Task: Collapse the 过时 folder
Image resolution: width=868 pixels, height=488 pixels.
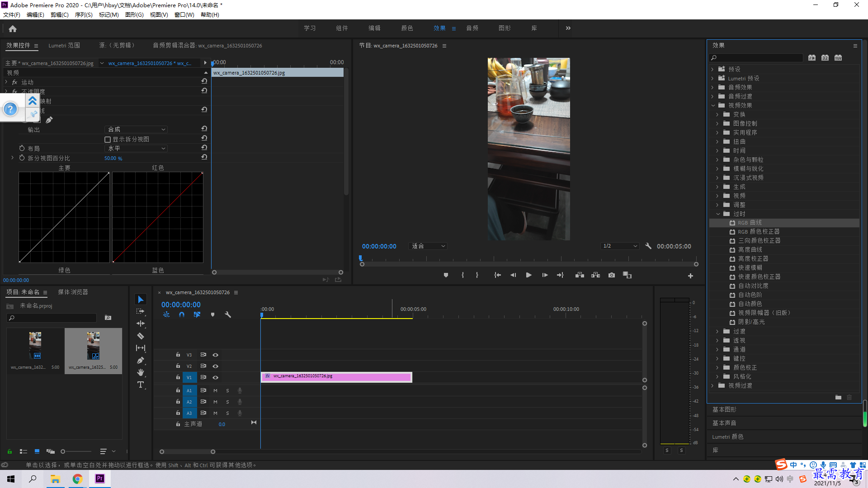Action: click(718, 214)
